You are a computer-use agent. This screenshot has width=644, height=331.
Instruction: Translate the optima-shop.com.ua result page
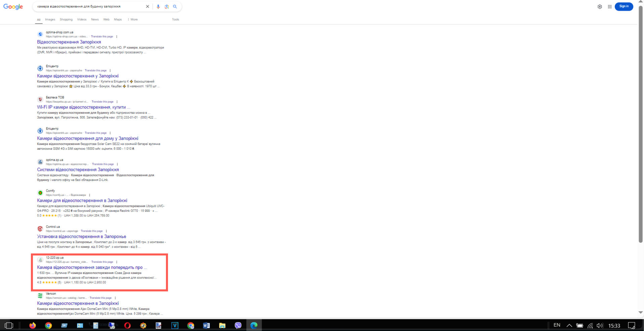102,37
